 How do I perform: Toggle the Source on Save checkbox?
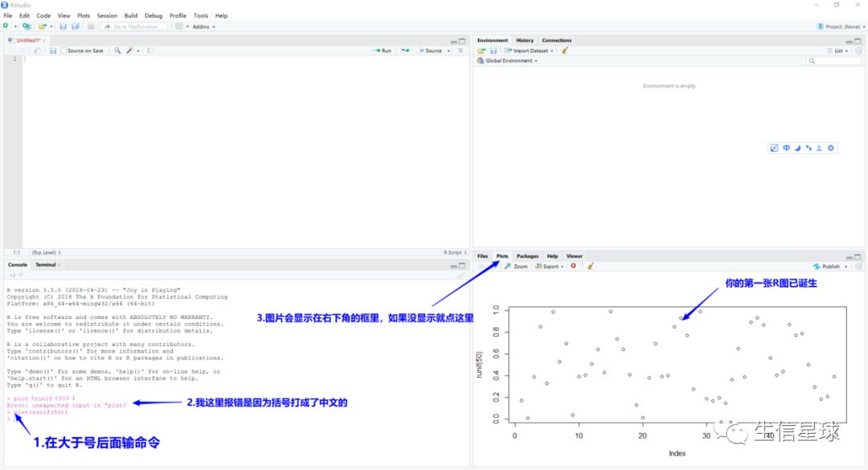63,51
